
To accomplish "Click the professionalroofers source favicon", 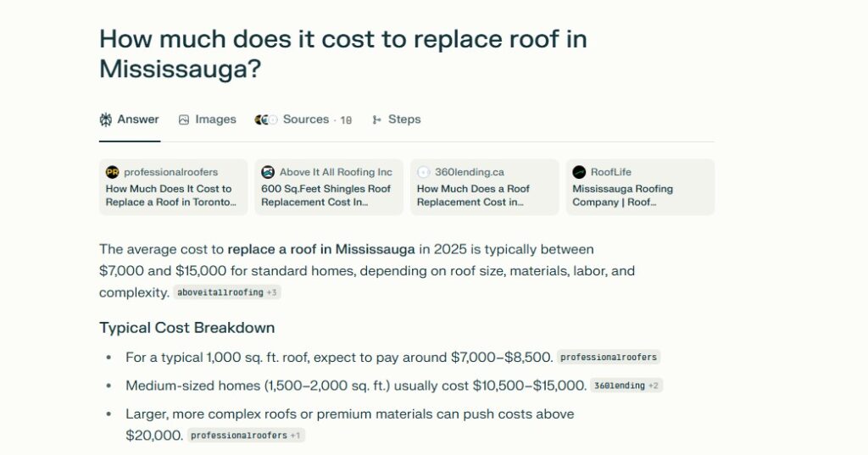I will tap(112, 172).
